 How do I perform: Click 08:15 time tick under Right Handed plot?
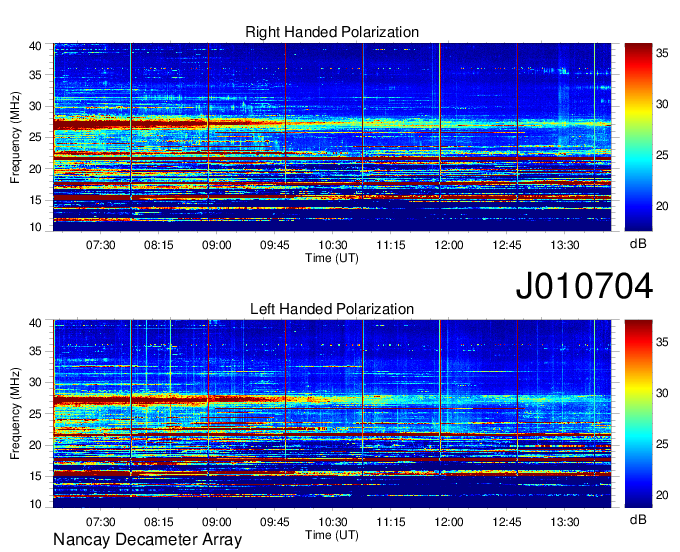(159, 245)
